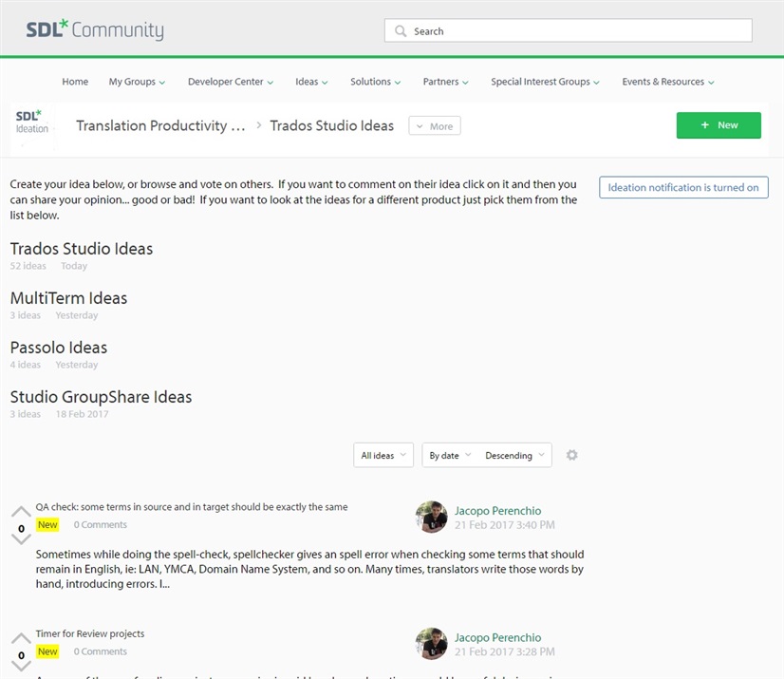Open the QA check idea title
This screenshot has height=679, width=784.
pyautogui.click(x=192, y=507)
